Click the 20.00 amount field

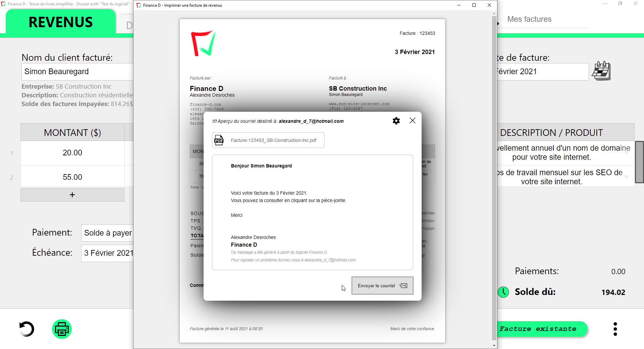(x=72, y=153)
